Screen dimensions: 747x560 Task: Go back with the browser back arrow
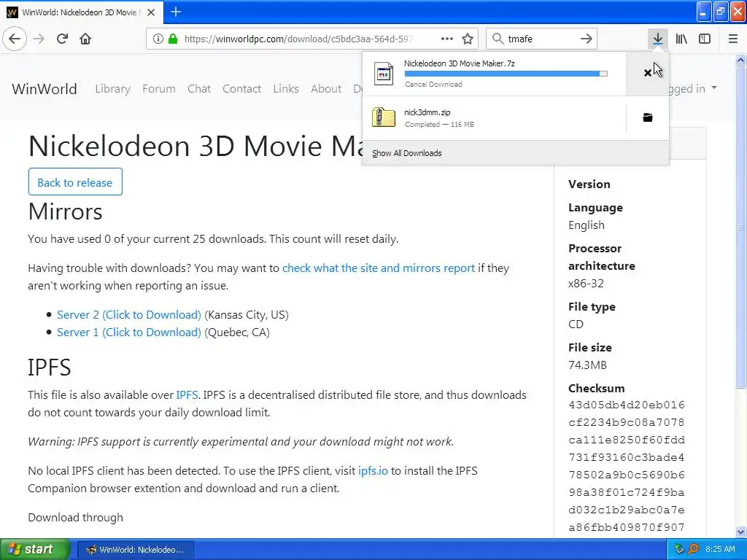(x=15, y=39)
